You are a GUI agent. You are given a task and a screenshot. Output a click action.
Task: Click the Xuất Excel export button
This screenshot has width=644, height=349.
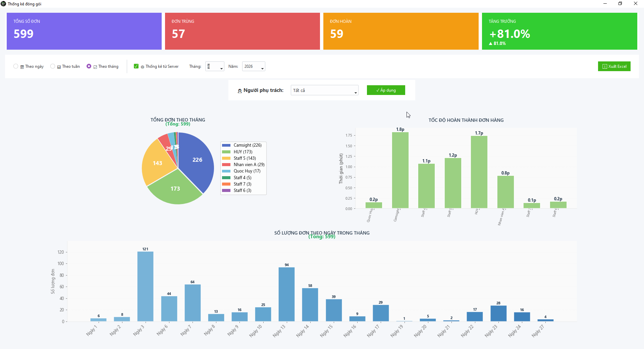click(614, 66)
